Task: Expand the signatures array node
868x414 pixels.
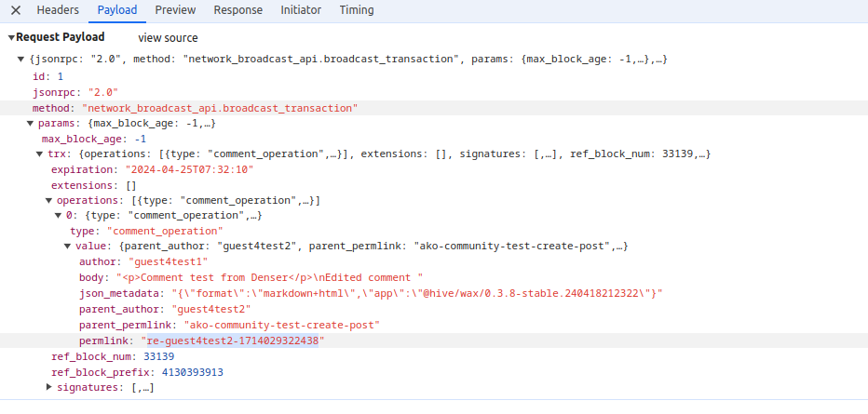Action: [48, 387]
